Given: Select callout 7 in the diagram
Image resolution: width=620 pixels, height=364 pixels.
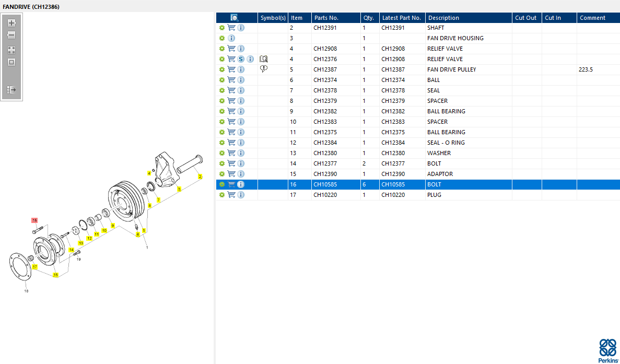Looking at the screenshot, I should tap(158, 200).
